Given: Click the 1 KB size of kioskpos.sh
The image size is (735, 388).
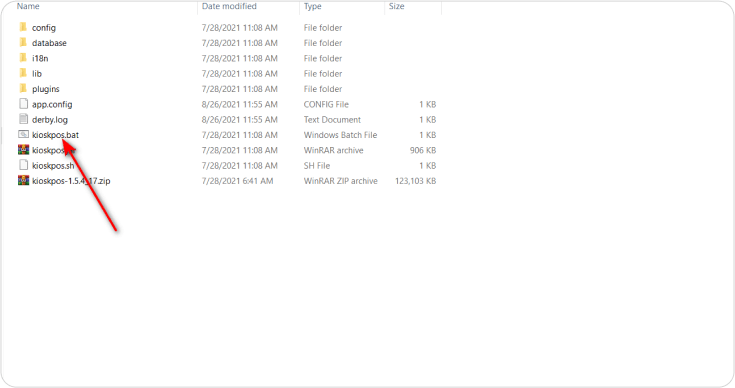Looking at the screenshot, I should tap(428, 166).
